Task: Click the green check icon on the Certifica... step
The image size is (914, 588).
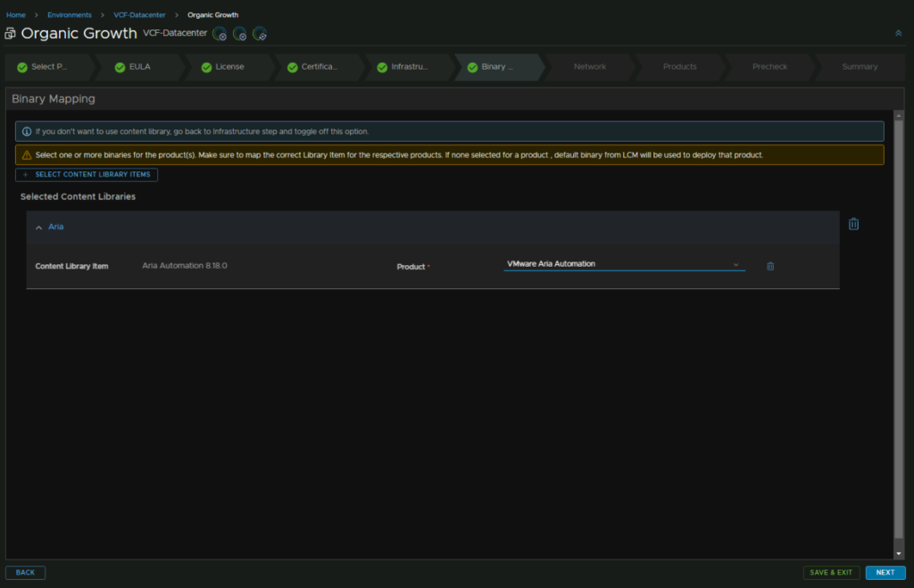Action: pyautogui.click(x=293, y=68)
